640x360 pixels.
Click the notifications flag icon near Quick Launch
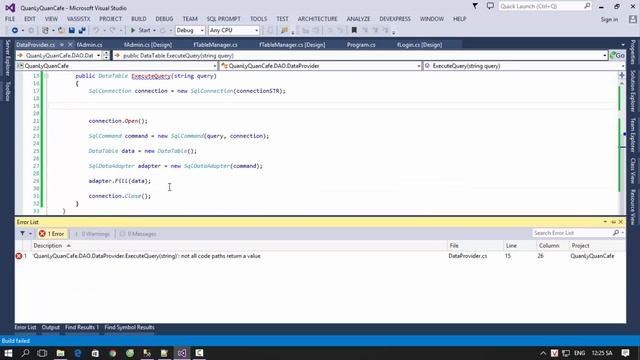coord(475,6)
